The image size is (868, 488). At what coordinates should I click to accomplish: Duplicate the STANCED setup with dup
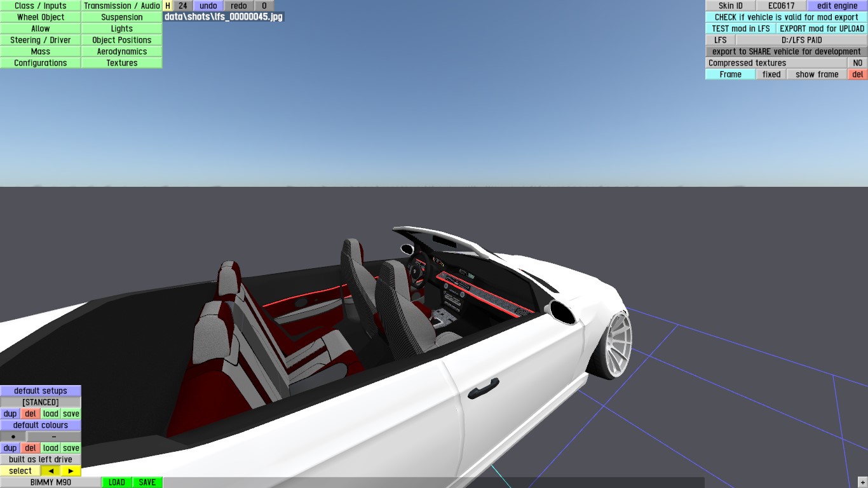coord(10,414)
